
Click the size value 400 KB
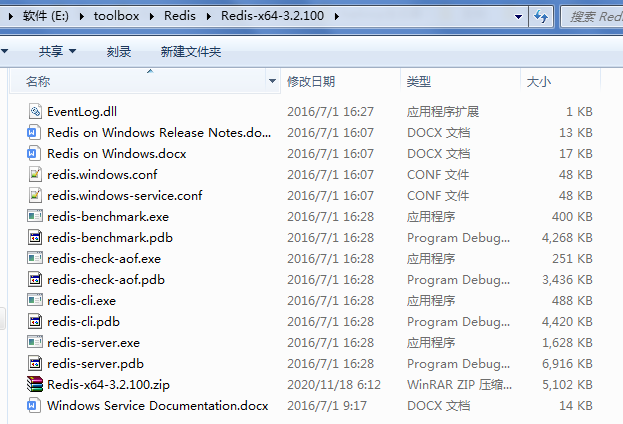click(x=572, y=217)
